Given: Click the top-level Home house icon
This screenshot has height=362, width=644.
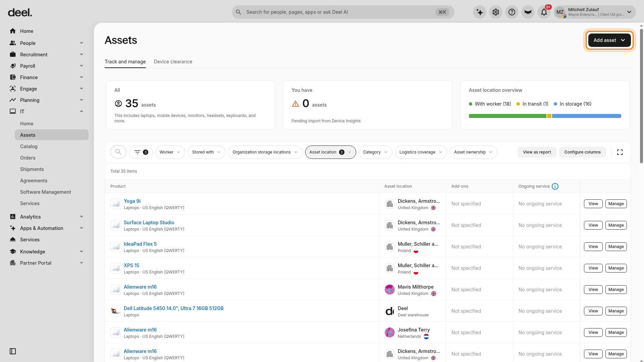Looking at the screenshot, I should pos(13,31).
